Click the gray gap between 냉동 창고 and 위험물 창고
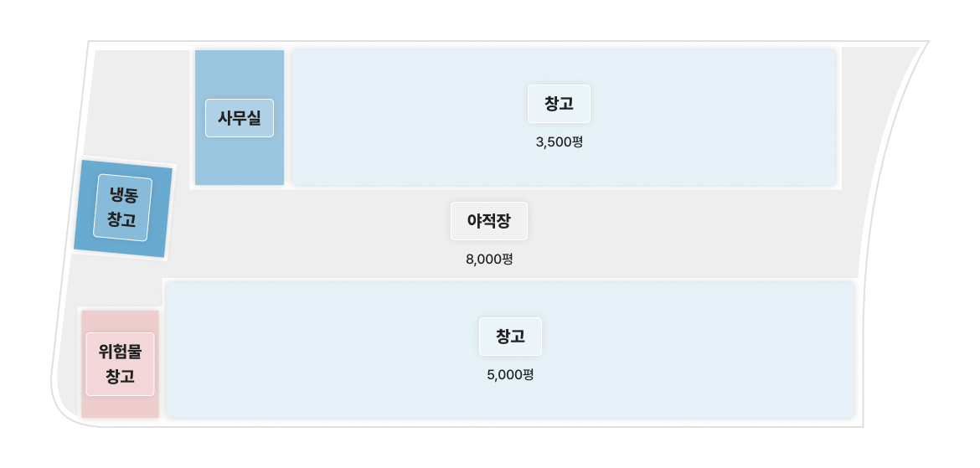980x468 pixels. [113, 280]
